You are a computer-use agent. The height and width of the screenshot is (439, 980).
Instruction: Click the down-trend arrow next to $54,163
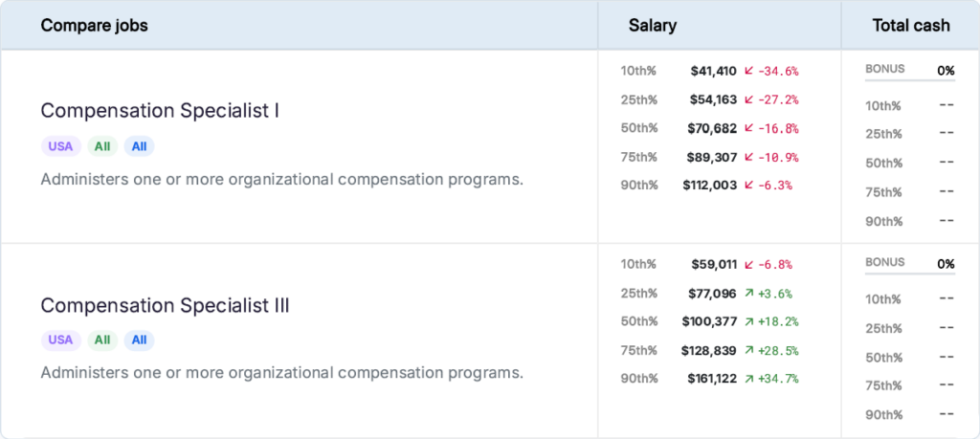pos(748,99)
